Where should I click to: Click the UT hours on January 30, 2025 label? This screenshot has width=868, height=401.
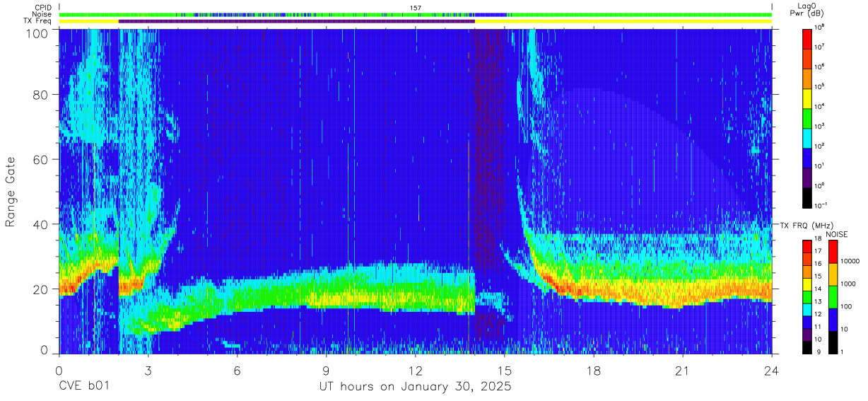pos(414,388)
